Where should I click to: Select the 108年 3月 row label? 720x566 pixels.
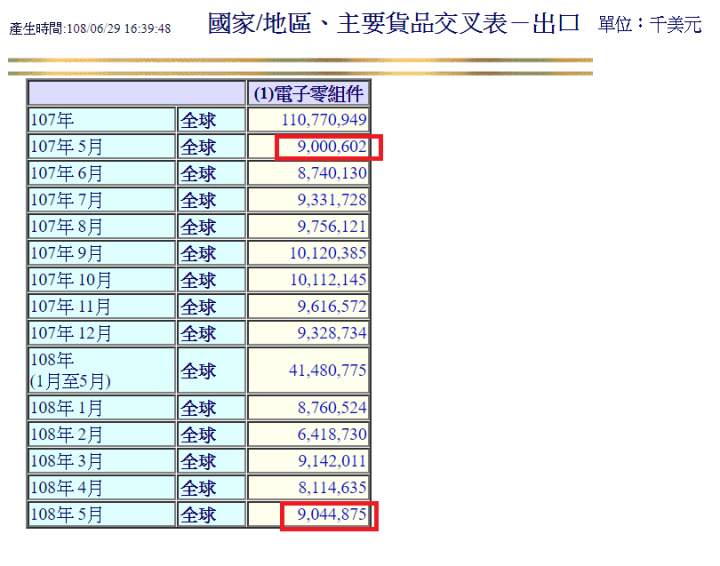tap(66, 461)
